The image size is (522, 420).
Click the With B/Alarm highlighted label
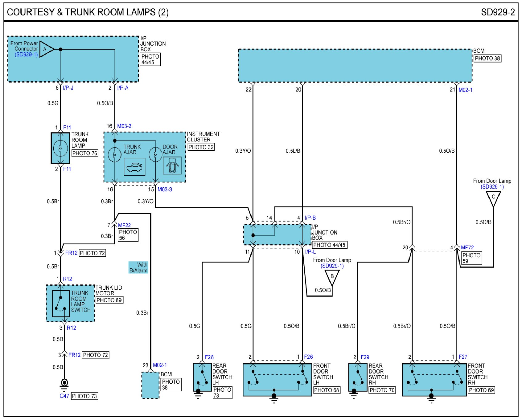pyautogui.click(x=138, y=267)
